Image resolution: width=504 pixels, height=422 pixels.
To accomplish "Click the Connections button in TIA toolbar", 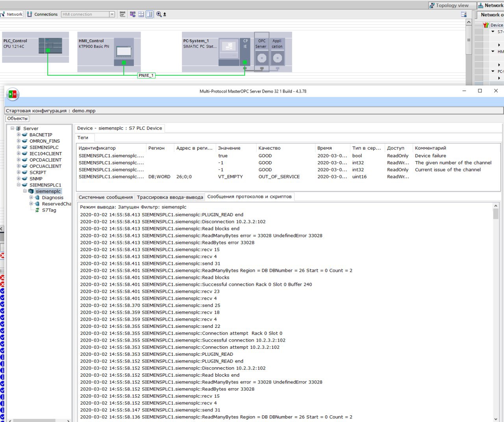I will (42, 14).
